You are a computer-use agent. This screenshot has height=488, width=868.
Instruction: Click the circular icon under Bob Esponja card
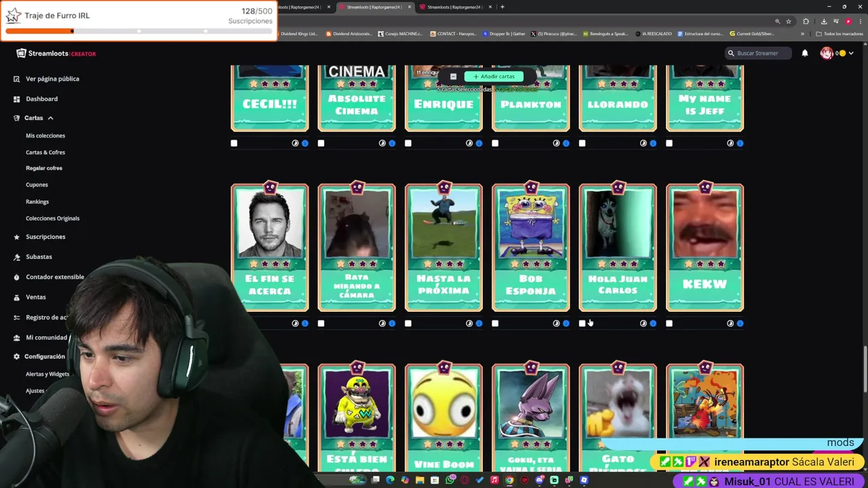tap(556, 323)
